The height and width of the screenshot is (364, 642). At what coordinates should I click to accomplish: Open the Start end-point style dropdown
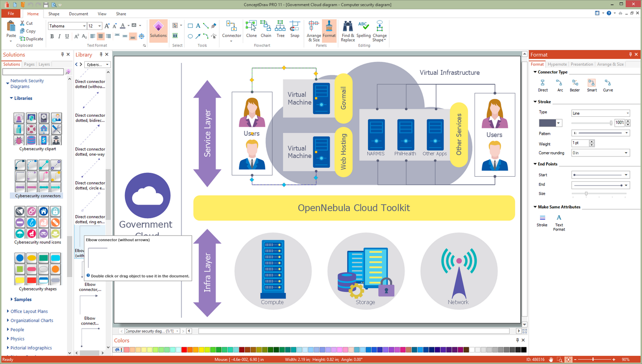click(601, 175)
